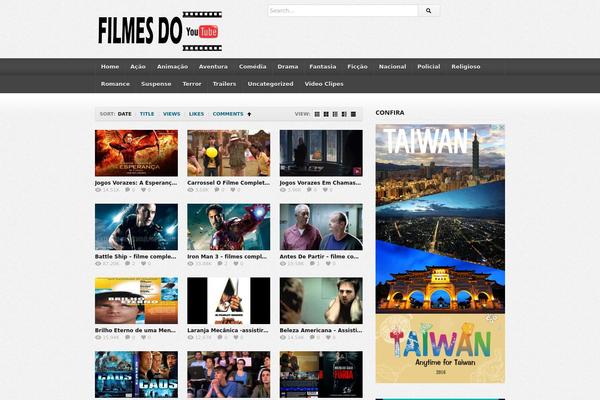
Task: Open the Comédia category
Action: pyautogui.click(x=253, y=67)
